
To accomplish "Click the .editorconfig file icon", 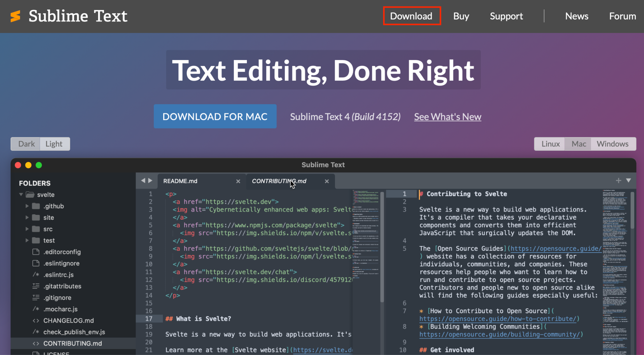I will pyautogui.click(x=36, y=252).
